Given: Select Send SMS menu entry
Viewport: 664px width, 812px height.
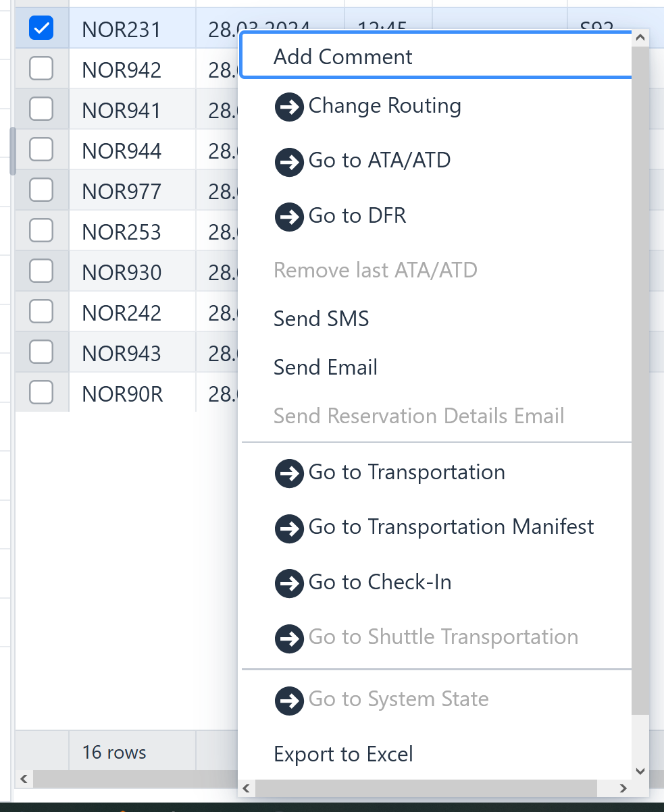Looking at the screenshot, I should click(x=321, y=319).
